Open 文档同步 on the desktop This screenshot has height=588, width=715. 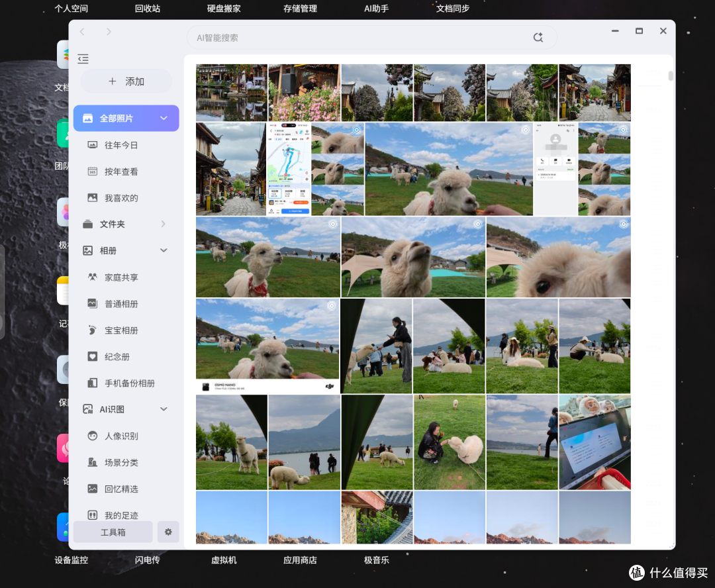452,9
